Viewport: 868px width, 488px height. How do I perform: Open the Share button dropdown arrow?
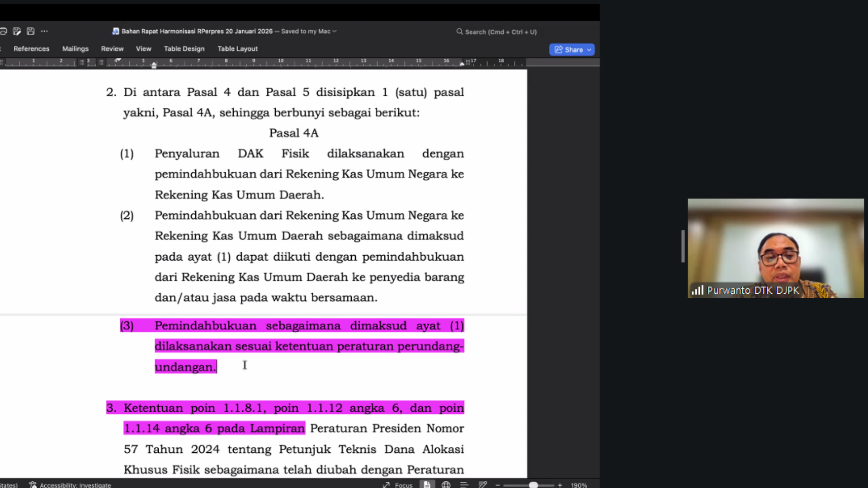tap(589, 50)
